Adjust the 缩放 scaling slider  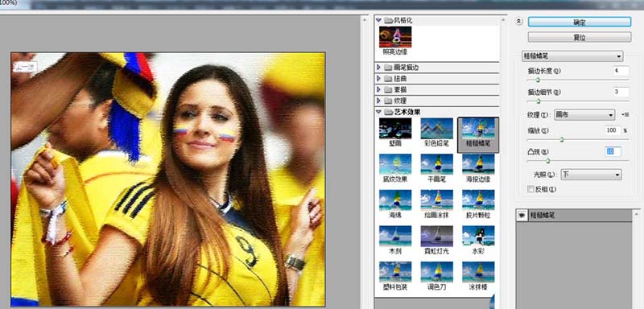pyautogui.click(x=561, y=139)
